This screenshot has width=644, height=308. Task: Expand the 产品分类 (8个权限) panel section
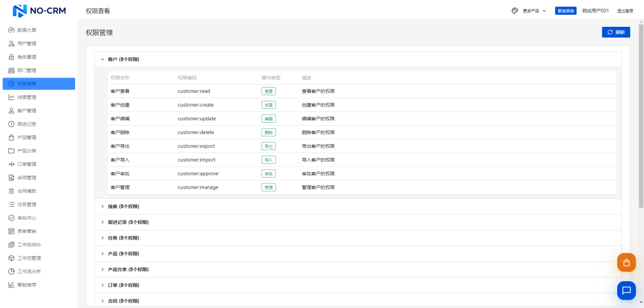point(358,269)
